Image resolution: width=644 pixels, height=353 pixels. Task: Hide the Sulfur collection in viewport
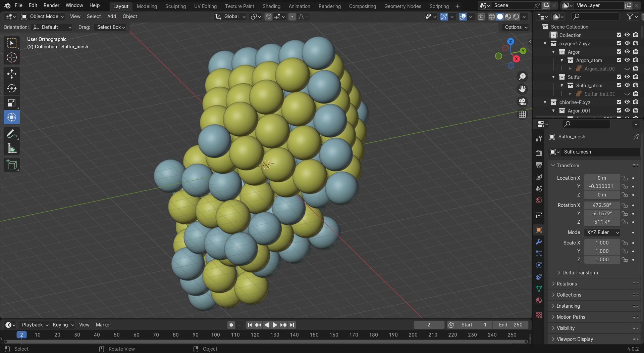pyautogui.click(x=627, y=77)
